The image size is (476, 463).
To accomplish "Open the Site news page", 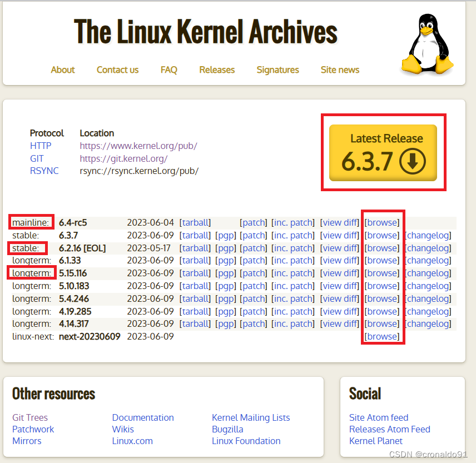I will coord(340,70).
